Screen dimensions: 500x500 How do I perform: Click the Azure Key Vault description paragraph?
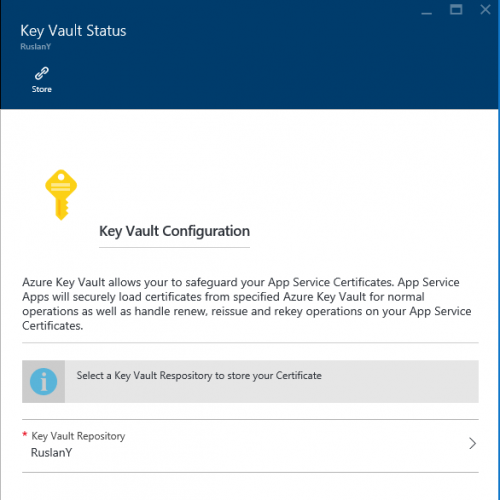pos(247,304)
